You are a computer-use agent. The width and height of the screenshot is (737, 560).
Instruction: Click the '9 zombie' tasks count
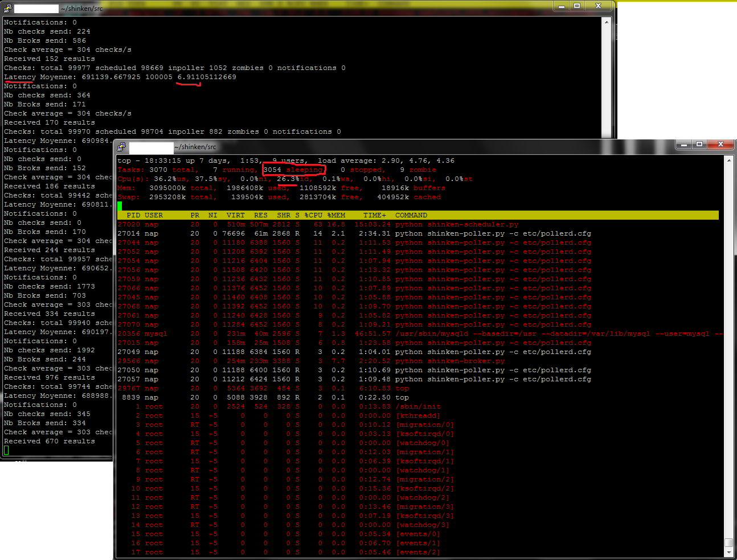418,170
